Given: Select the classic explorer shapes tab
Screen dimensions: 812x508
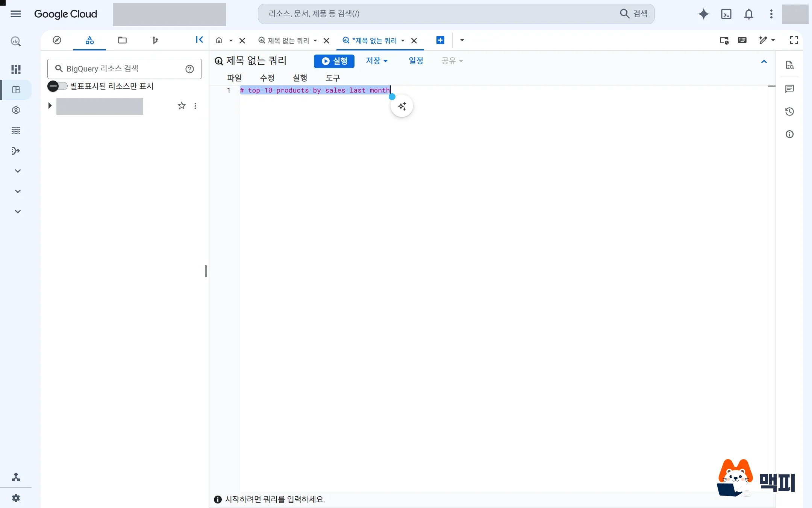Looking at the screenshot, I should (89, 40).
